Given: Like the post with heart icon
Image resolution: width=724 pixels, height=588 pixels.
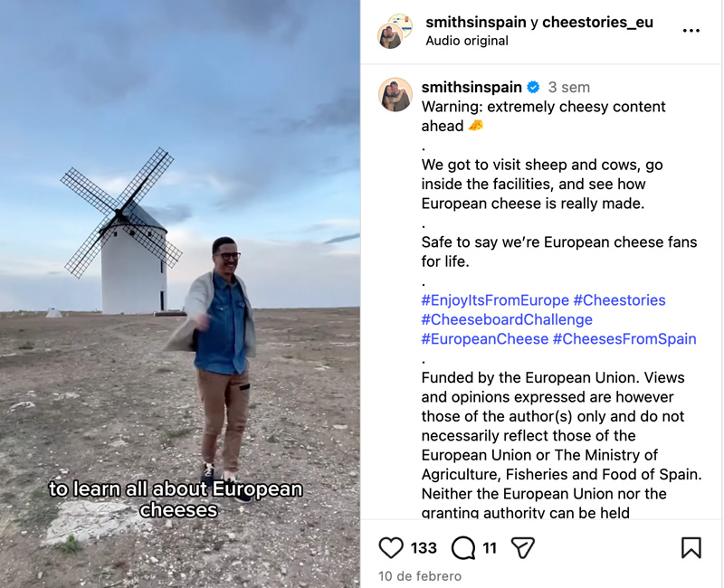Looking at the screenshot, I should [391, 548].
